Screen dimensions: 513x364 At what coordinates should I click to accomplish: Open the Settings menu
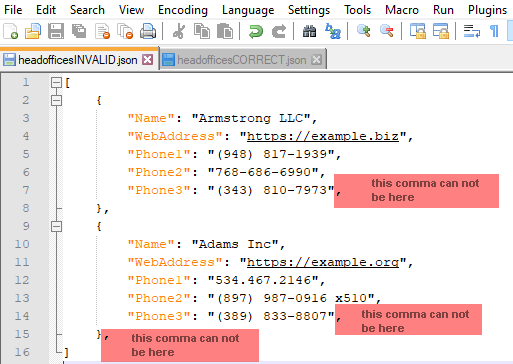tap(309, 10)
